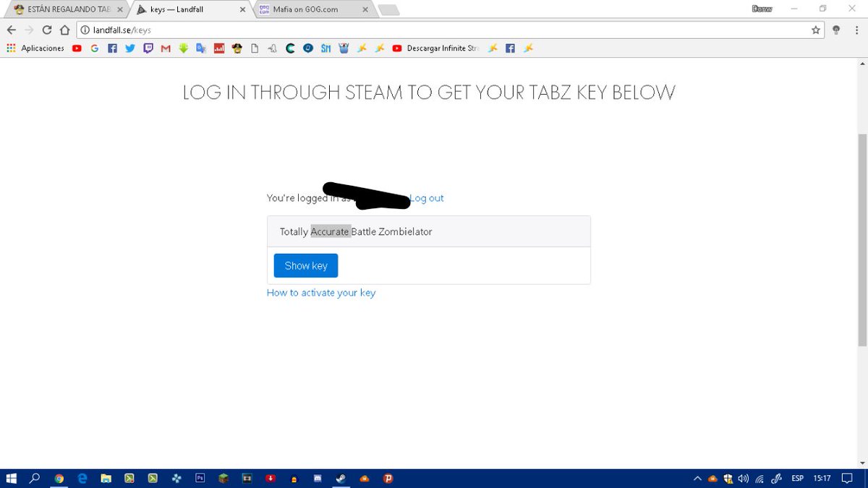Open Photoshop from the taskbar
This screenshot has width=868, height=488.
click(200, 478)
